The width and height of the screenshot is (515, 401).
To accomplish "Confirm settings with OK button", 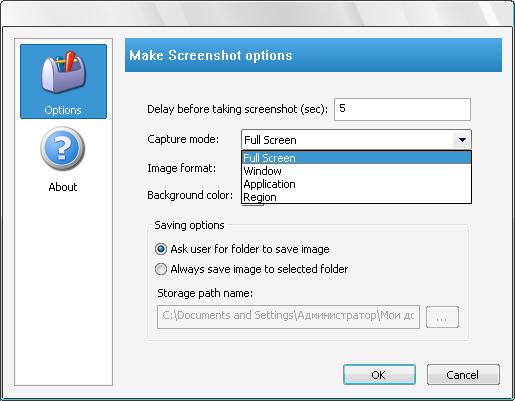I will tap(379, 375).
